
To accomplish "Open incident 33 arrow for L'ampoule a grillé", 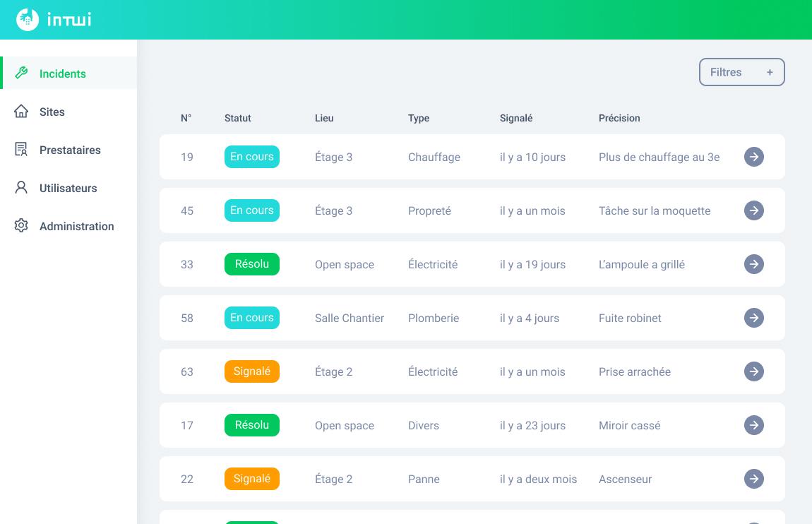I will [754, 264].
